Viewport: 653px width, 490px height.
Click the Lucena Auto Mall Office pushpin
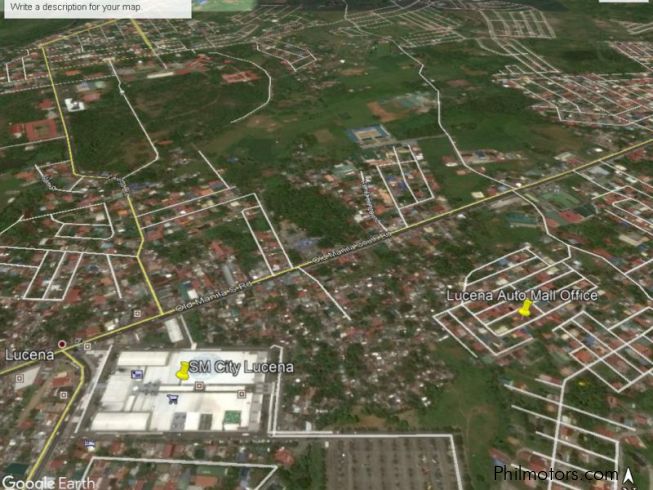click(524, 309)
